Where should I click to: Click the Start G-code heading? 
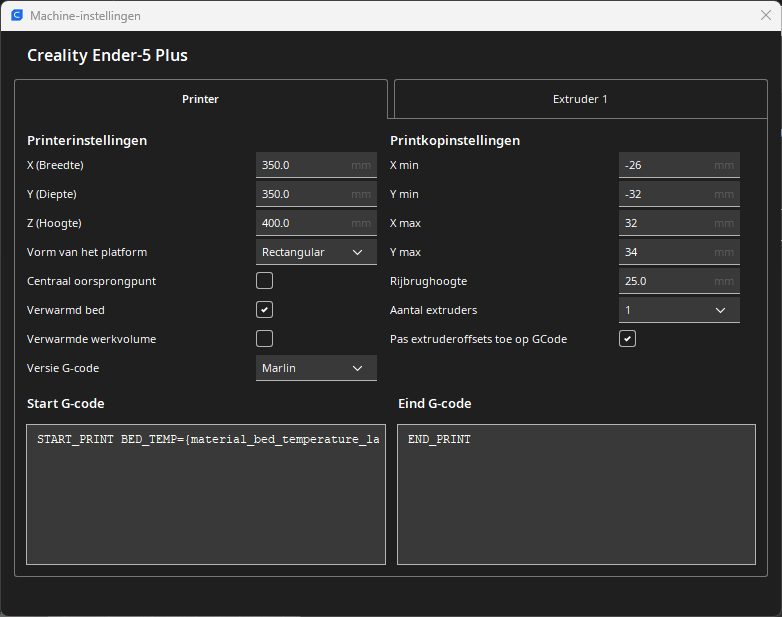pos(66,404)
